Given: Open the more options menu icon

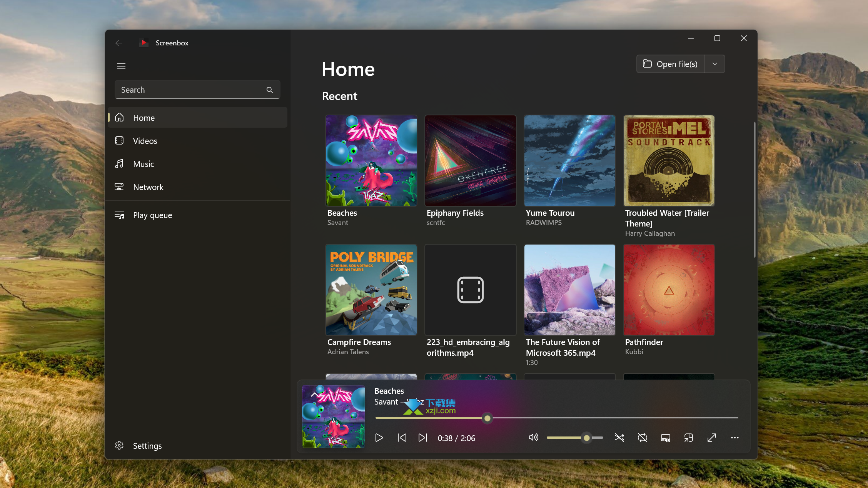Looking at the screenshot, I should click(734, 438).
